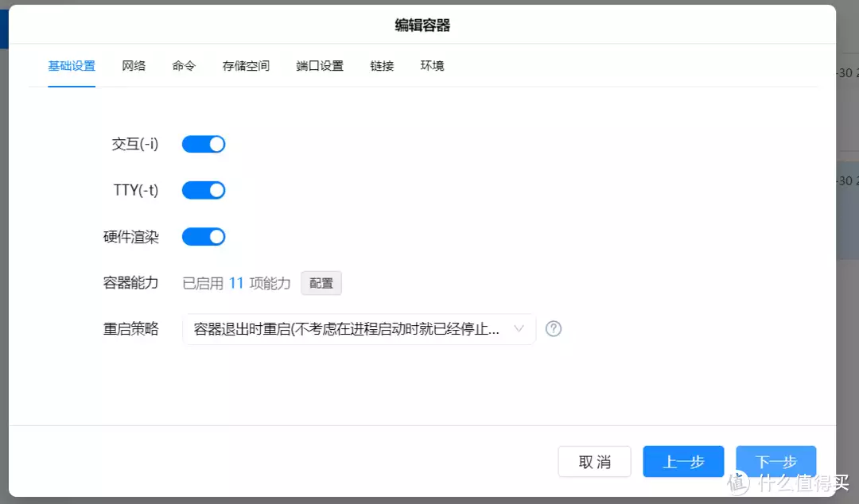Switch to the 环境 tab

point(432,66)
